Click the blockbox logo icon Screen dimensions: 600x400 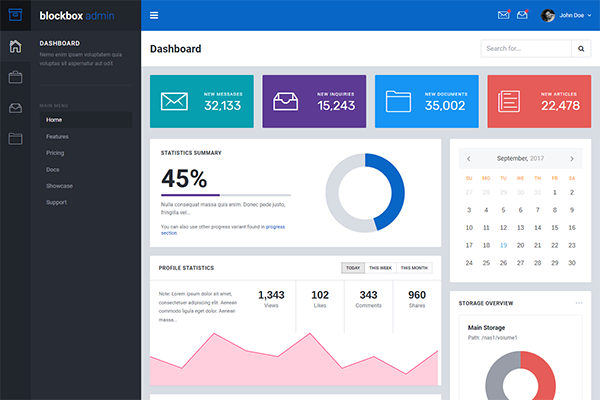click(15, 15)
